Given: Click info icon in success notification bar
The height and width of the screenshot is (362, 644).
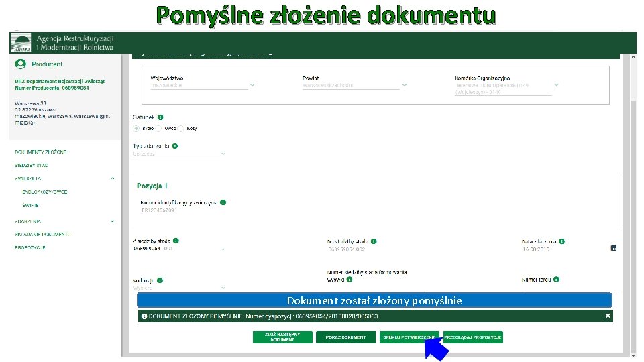Looking at the screenshot, I should pos(144,316).
